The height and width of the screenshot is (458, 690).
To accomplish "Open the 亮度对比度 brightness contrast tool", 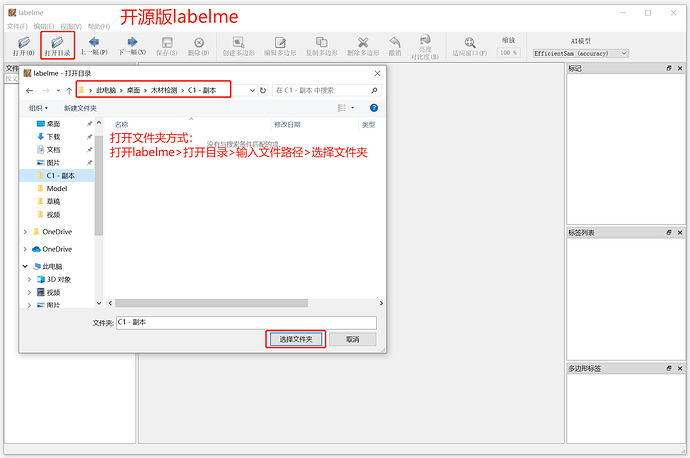I will point(425,47).
